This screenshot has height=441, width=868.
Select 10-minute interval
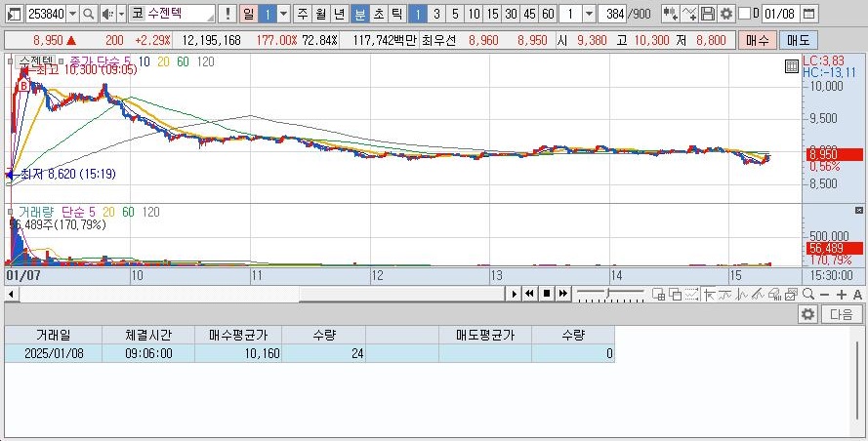coord(474,14)
